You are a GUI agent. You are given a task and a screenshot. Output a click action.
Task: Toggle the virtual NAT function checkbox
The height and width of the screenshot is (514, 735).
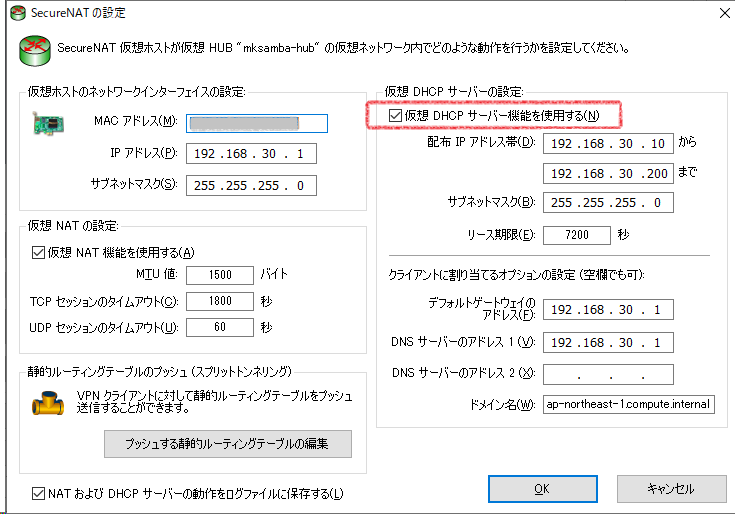pos(38,253)
